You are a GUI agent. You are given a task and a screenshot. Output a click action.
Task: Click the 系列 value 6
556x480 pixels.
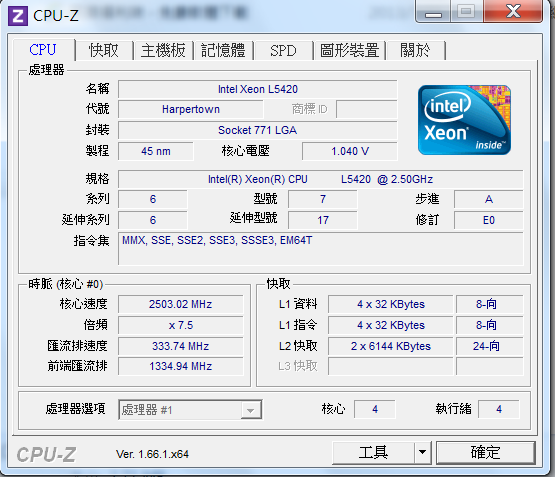[153, 199]
